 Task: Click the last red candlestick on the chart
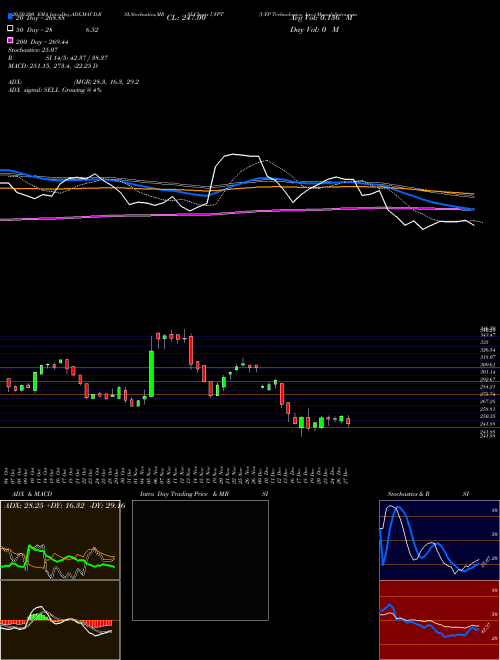point(348,421)
